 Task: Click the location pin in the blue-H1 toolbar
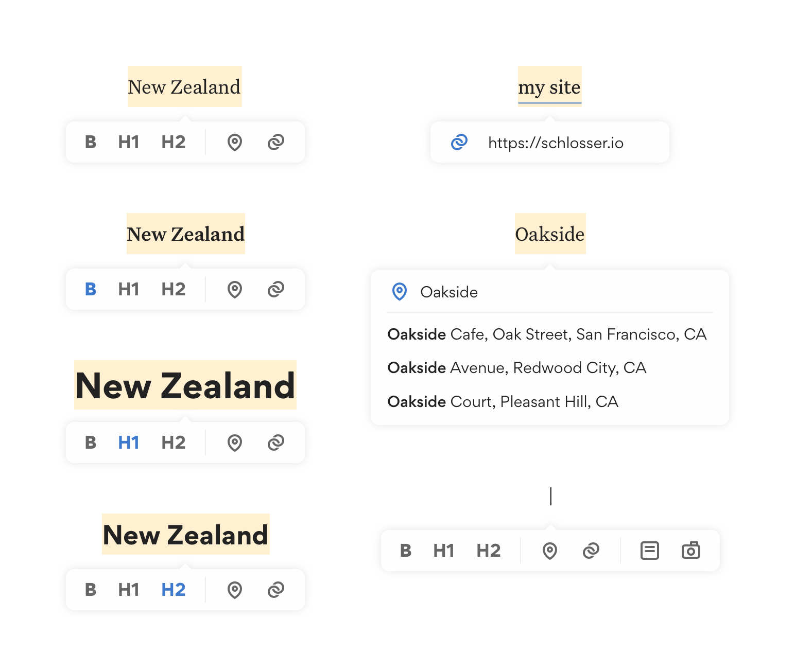pos(234,443)
